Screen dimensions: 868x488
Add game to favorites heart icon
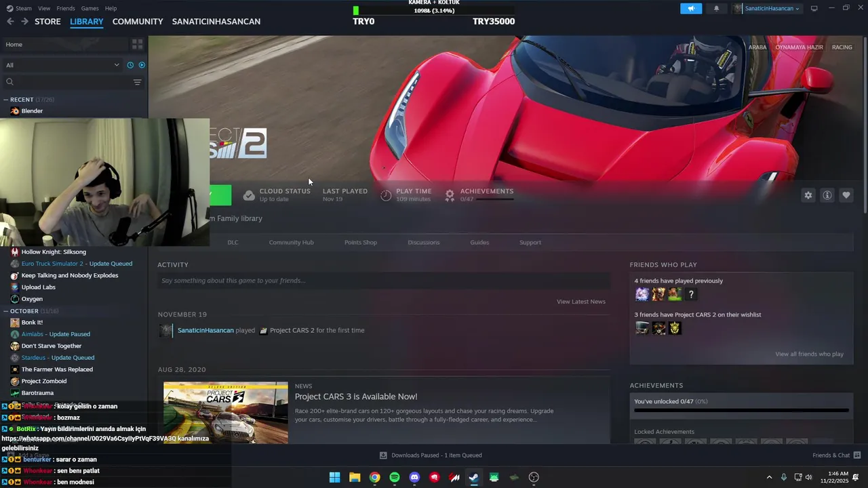pos(846,195)
